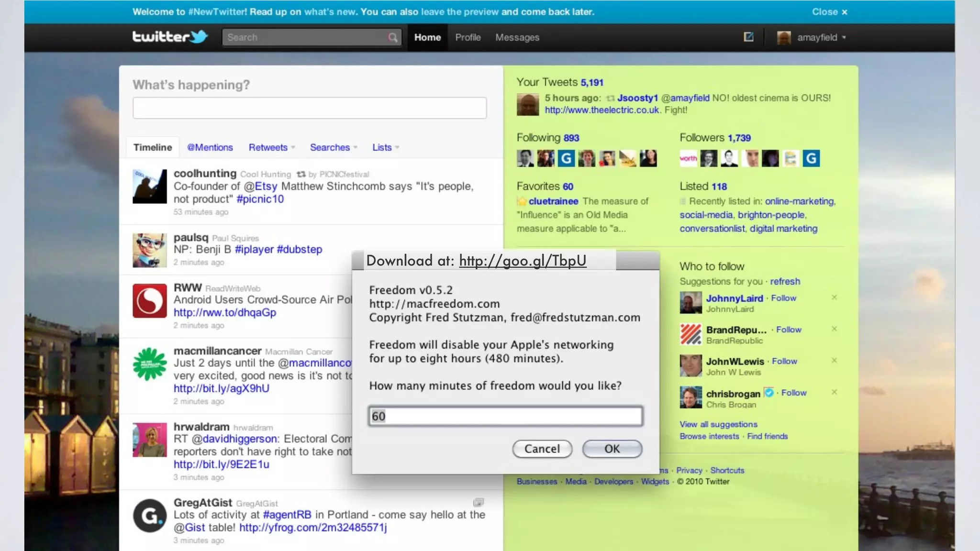The height and width of the screenshot is (551, 980).
Task: Refresh the Who to follow suggestions
Action: pyautogui.click(x=785, y=281)
